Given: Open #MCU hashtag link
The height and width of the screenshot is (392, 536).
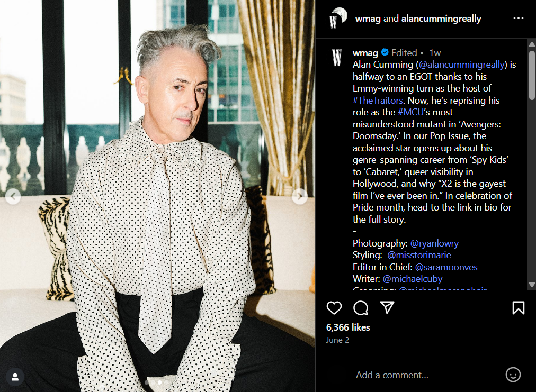Looking at the screenshot, I should 410,112.
